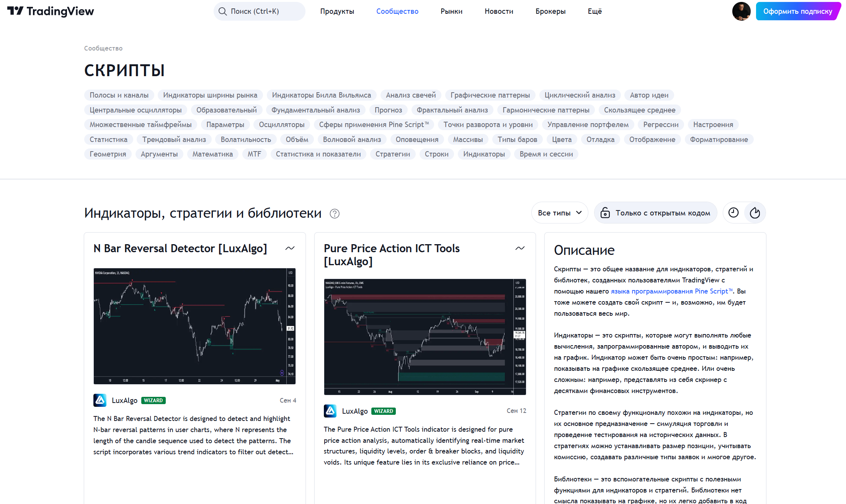Screen dimensions: 846x504
Task: Click WIZARD badge on Pure Price Action card
Action: click(384, 411)
